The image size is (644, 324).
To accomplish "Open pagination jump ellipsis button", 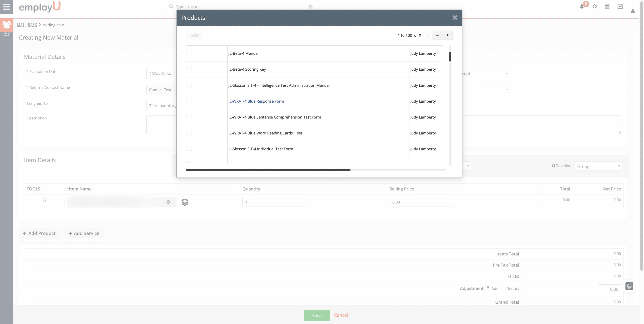I will (x=437, y=35).
